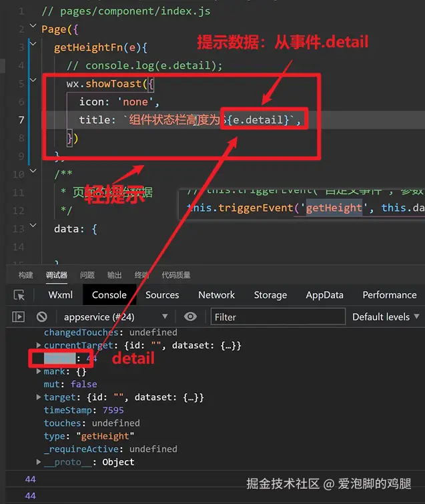Image resolution: width=425 pixels, height=504 pixels.
Task: Collapse the wx.showToast fold chevron
Action: click(x=33, y=79)
